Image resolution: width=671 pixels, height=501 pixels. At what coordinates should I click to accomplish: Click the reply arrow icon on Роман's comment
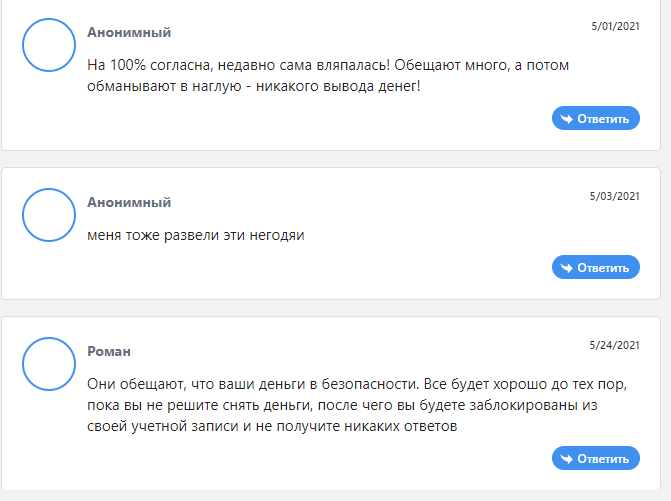coord(567,459)
